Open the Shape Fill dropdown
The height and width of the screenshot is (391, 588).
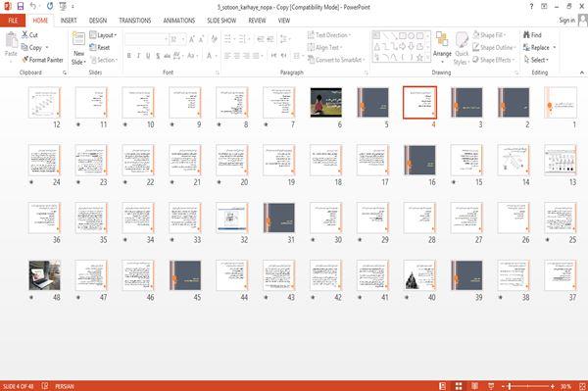(x=489, y=35)
